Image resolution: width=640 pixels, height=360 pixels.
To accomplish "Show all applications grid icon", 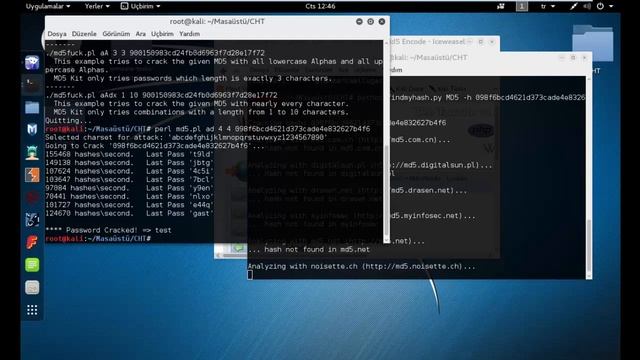I will coord(32,310).
